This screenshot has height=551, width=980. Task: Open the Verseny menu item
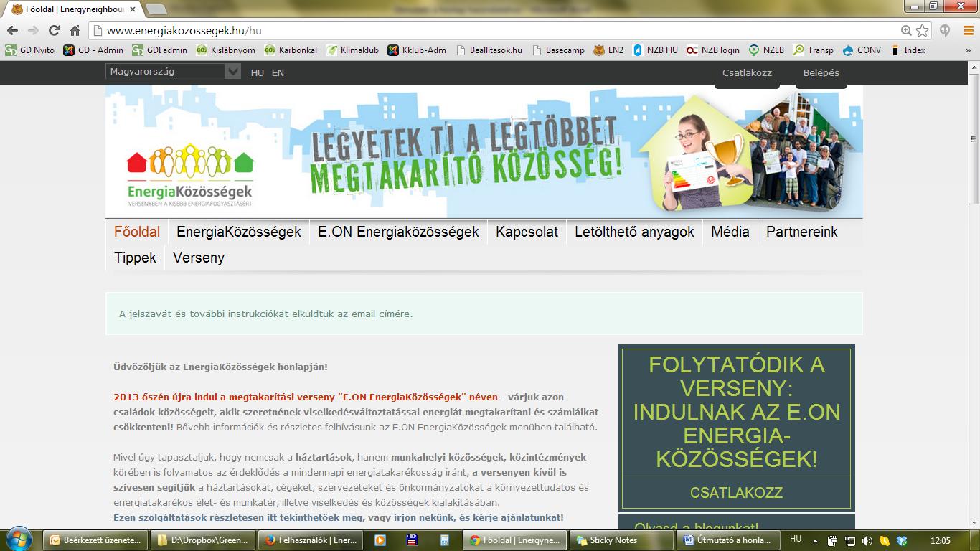(199, 258)
